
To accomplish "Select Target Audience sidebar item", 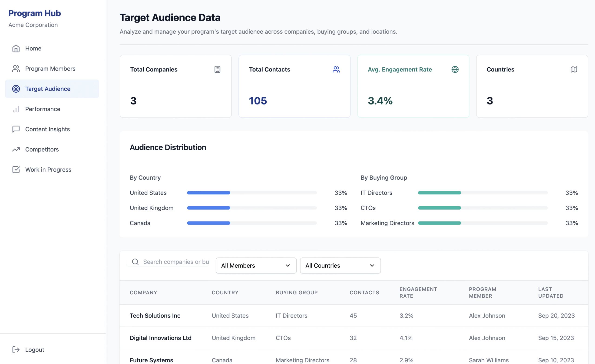I will [52, 89].
